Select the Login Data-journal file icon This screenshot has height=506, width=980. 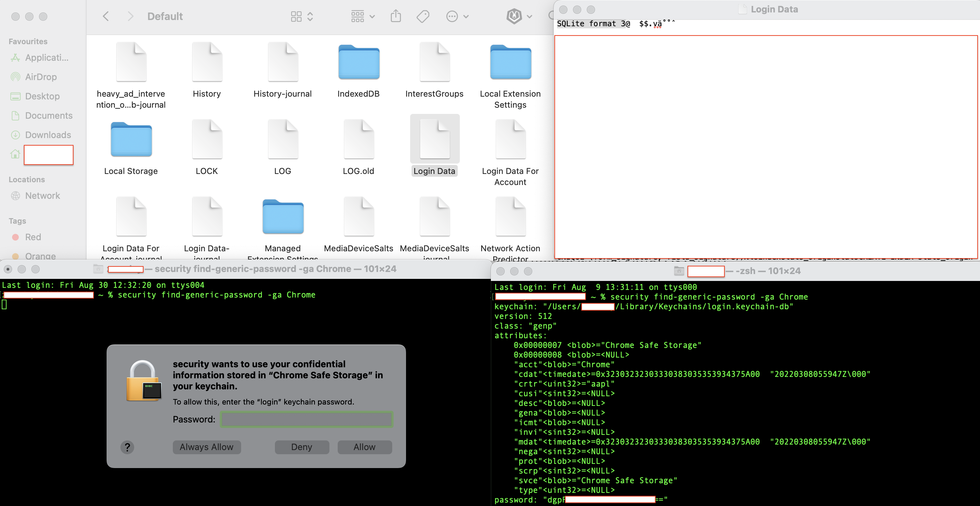pos(207,216)
